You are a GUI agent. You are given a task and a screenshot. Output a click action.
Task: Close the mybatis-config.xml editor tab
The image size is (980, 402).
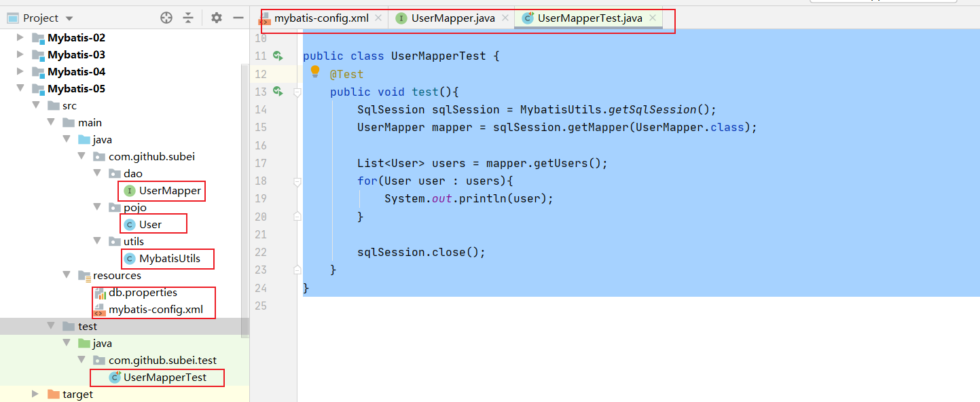(378, 18)
